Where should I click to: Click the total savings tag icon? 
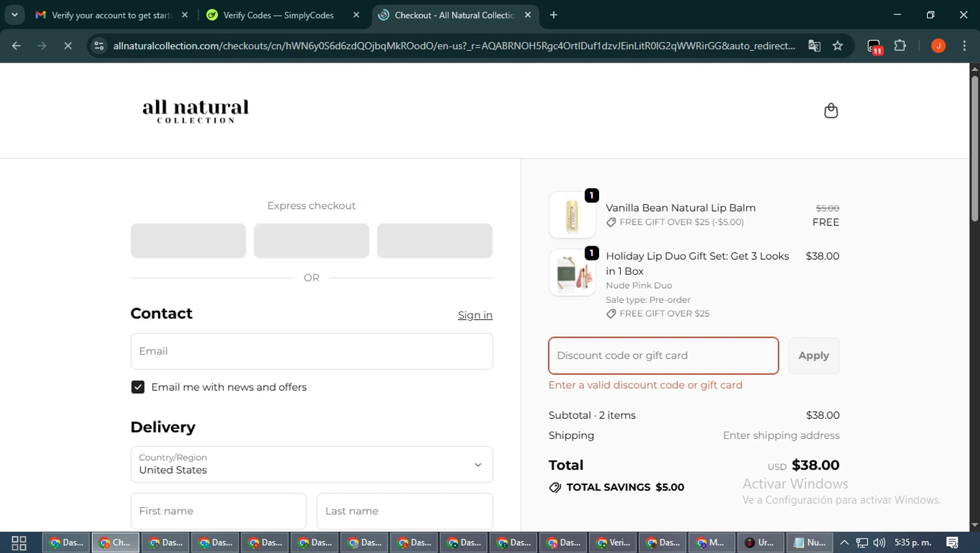pyautogui.click(x=555, y=488)
